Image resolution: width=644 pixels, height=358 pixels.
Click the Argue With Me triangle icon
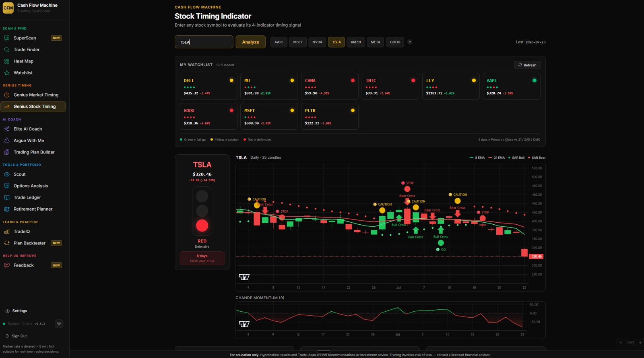click(x=7, y=141)
